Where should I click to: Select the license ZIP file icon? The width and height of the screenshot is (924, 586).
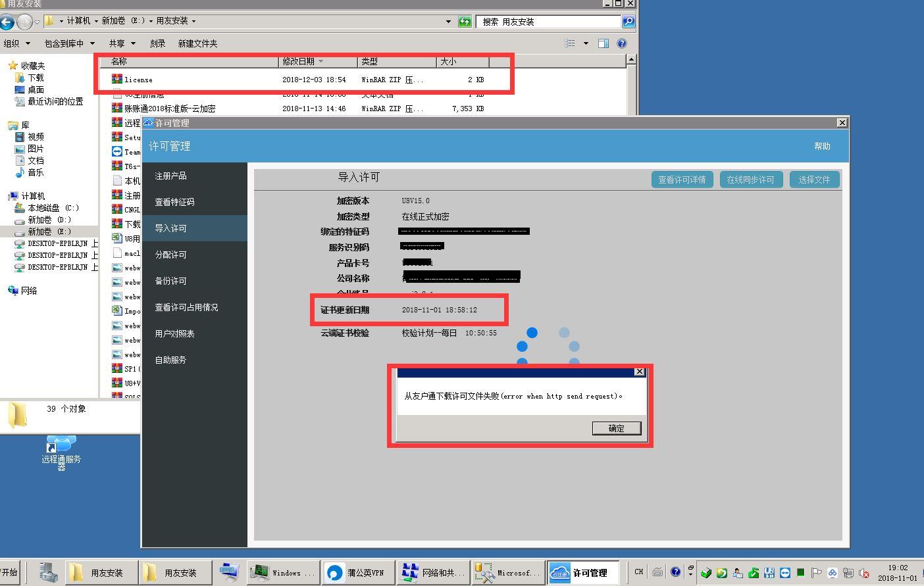click(x=117, y=79)
